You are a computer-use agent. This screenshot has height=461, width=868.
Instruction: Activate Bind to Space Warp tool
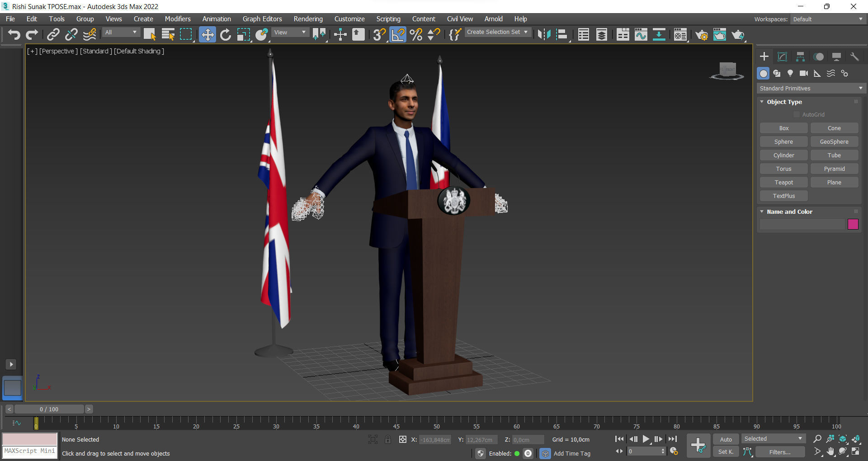click(x=90, y=35)
